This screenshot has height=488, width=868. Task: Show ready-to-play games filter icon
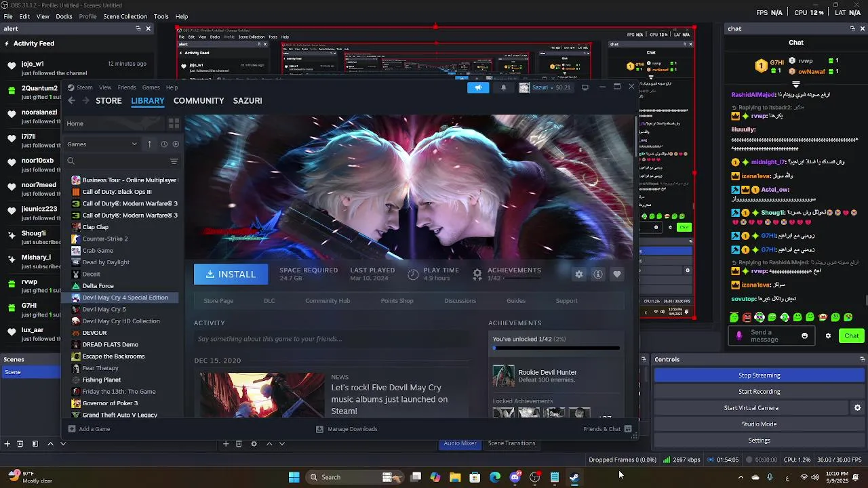tap(176, 144)
